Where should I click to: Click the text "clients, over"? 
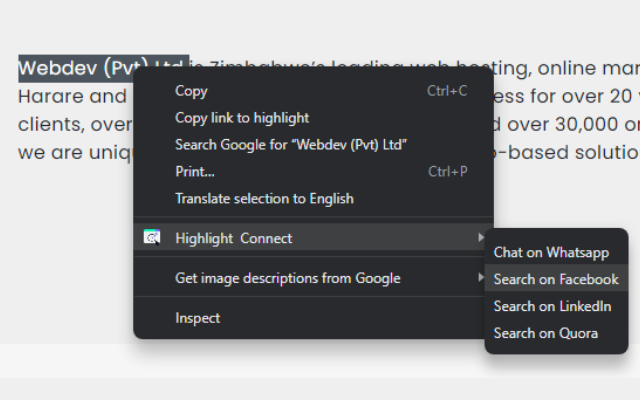click(x=76, y=125)
